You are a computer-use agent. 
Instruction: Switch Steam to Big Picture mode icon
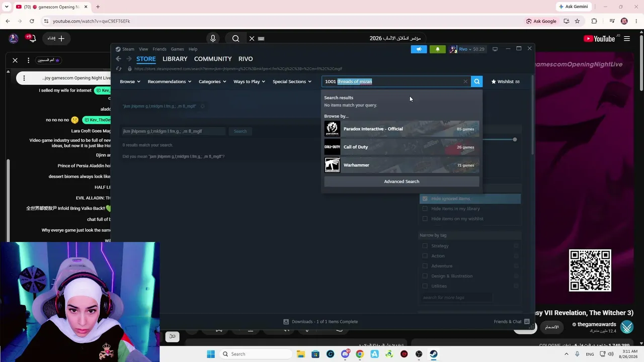pyautogui.click(x=495, y=49)
